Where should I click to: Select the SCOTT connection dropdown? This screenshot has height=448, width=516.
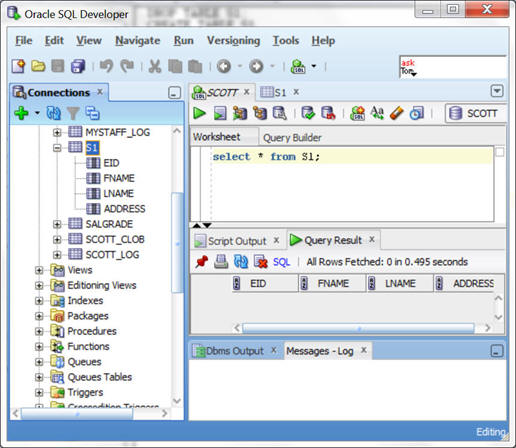pos(476,113)
